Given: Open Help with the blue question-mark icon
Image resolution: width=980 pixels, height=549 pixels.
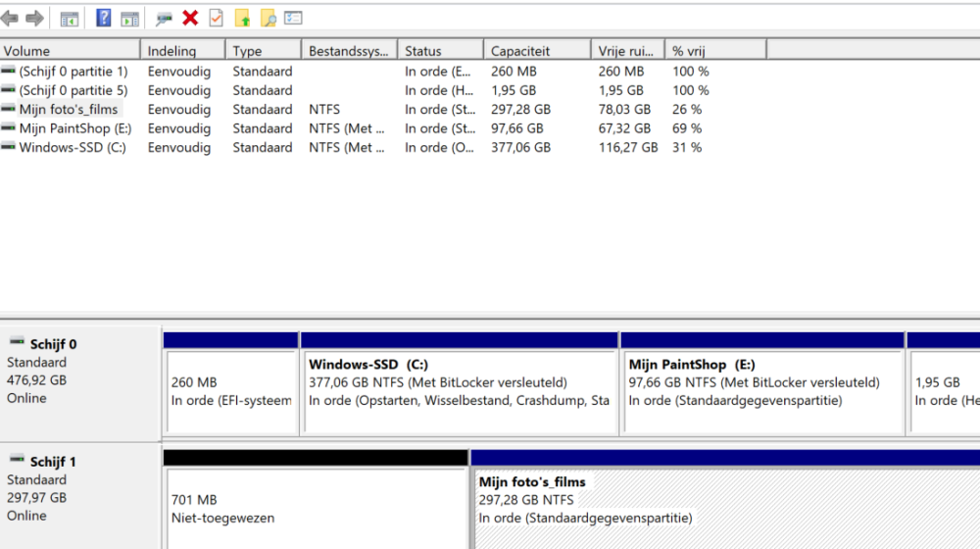Looking at the screenshot, I should click(x=103, y=18).
